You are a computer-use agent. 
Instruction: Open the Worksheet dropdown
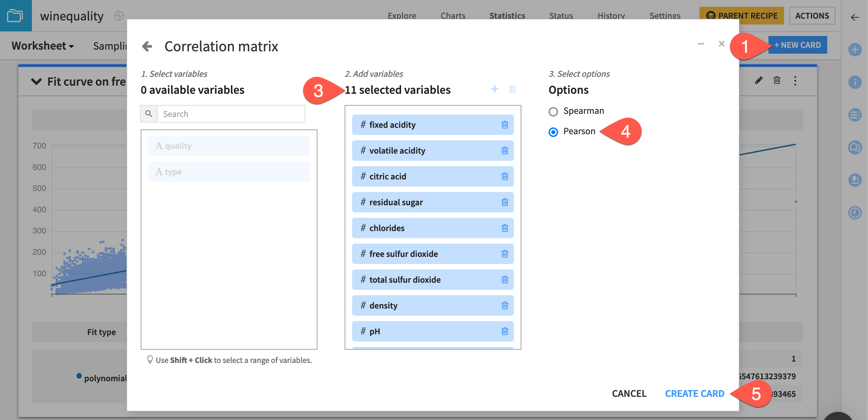click(x=42, y=46)
